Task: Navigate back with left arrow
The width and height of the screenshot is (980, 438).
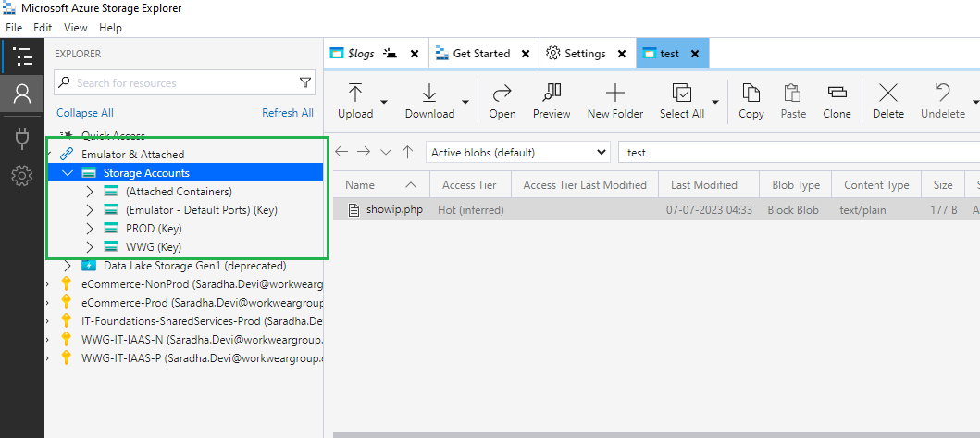Action: [341, 152]
